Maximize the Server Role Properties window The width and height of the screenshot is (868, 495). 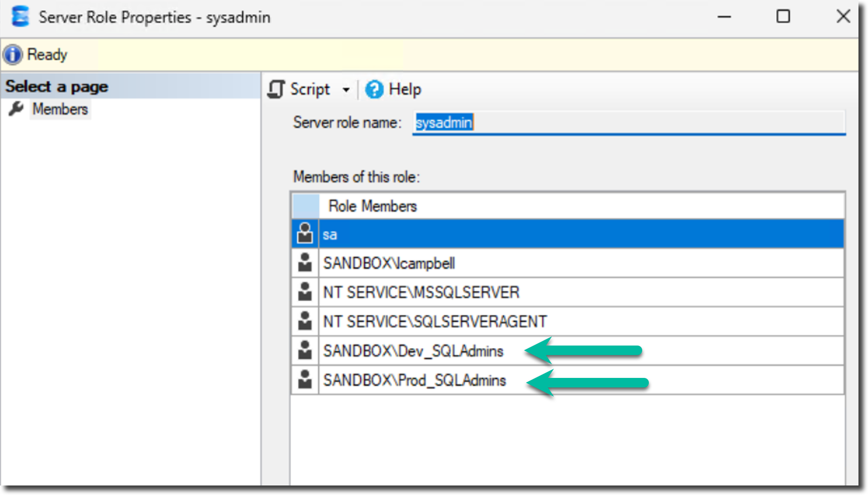click(x=783, y=17)
